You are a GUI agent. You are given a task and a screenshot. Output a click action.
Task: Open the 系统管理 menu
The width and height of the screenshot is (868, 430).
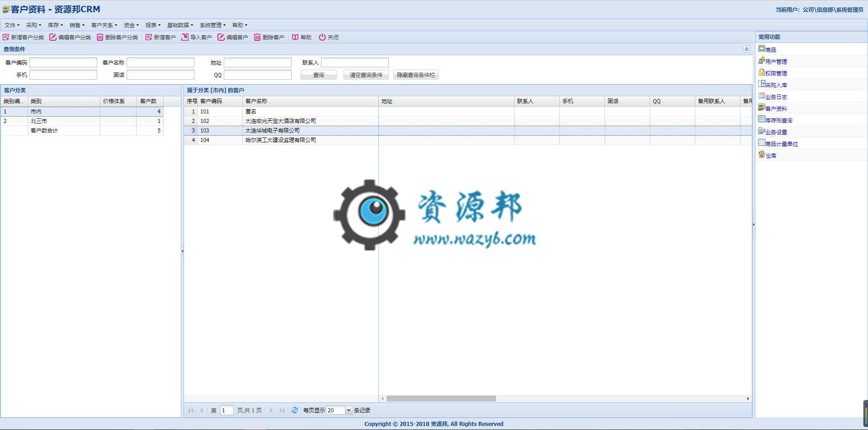[212, 25]
